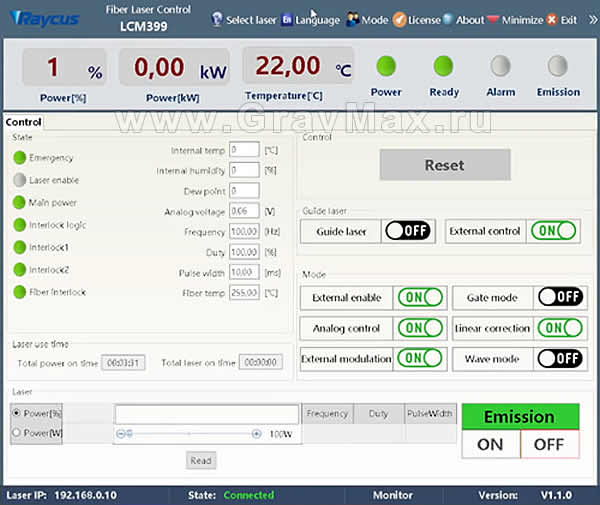Click the Select laser lightbulb icon
The height and width of the screenshot is (505, 600).
[217, 19]
